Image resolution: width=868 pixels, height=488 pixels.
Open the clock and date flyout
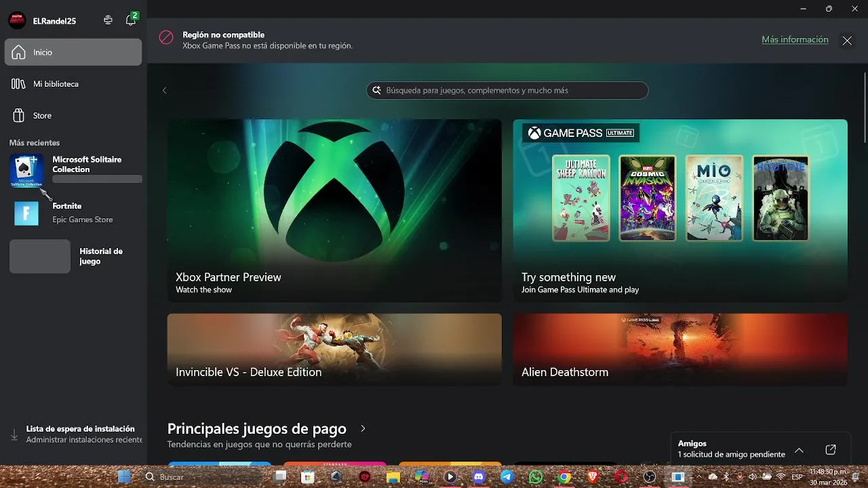click(x=828, y=477)
